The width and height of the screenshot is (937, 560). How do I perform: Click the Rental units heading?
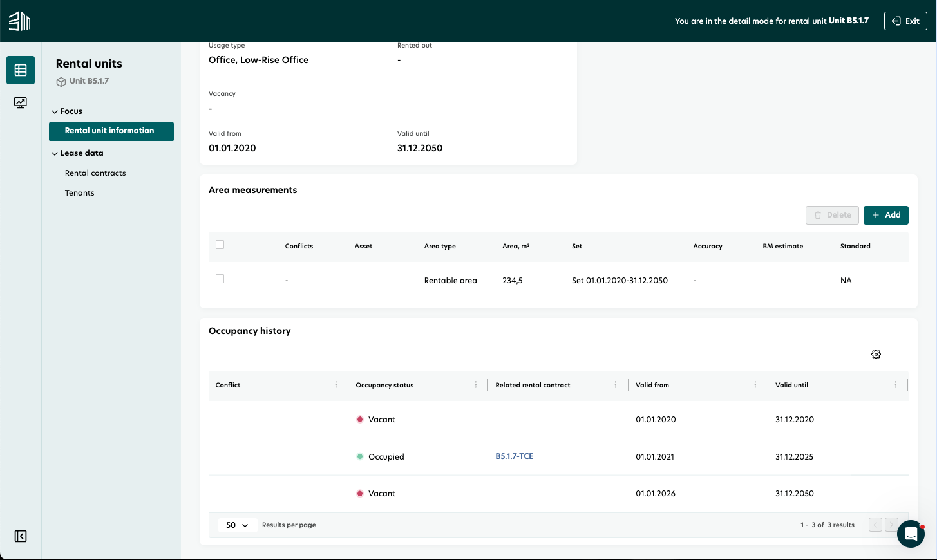(x=89, y=64)
